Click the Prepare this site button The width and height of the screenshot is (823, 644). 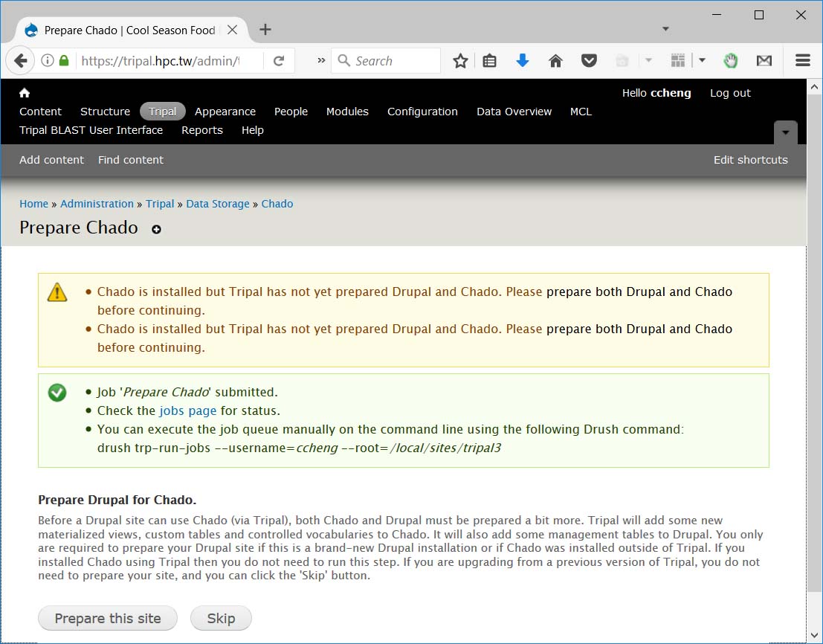108,618
